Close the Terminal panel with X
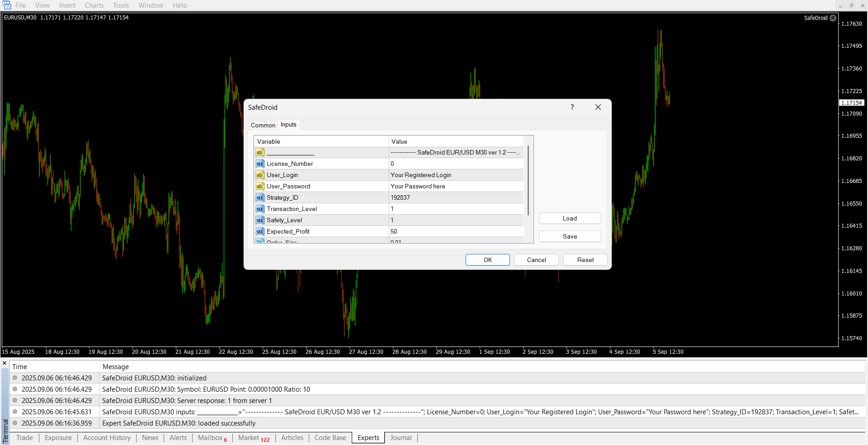The width and height of the screenshot is (868, 445). [5, 363]
